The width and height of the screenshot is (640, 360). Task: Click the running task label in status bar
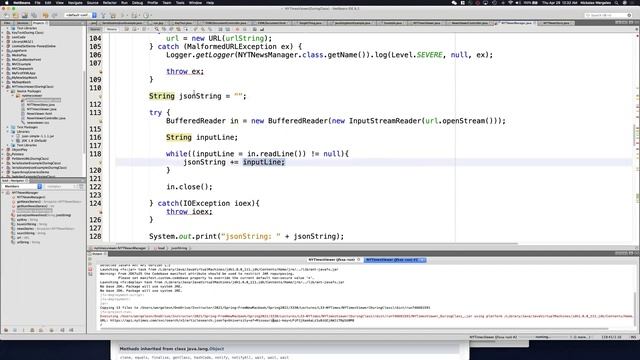click(493, 337)
